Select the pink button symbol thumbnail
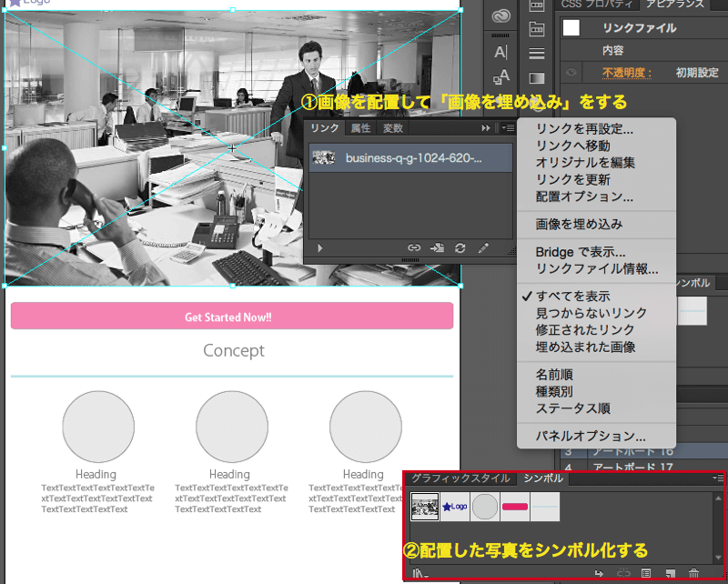Viewport: 728px width, 584px height. 515,507
